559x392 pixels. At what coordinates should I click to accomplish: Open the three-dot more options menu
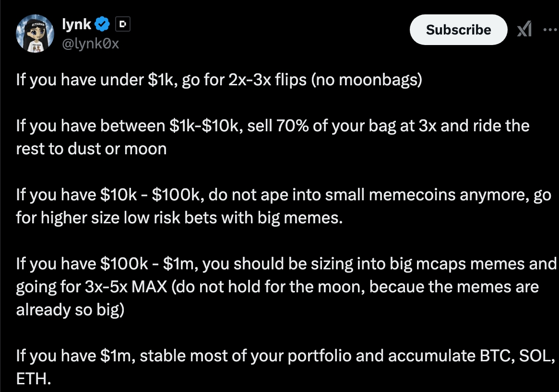coord(549,30)
